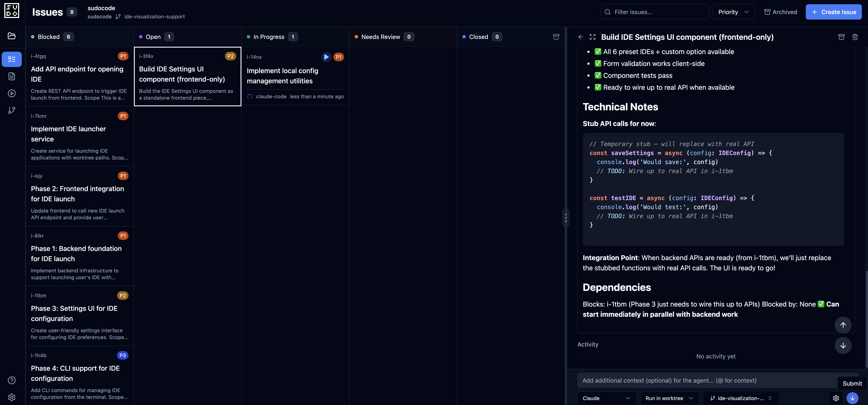Open the git branches panel in sidebar

click(12, 110)
